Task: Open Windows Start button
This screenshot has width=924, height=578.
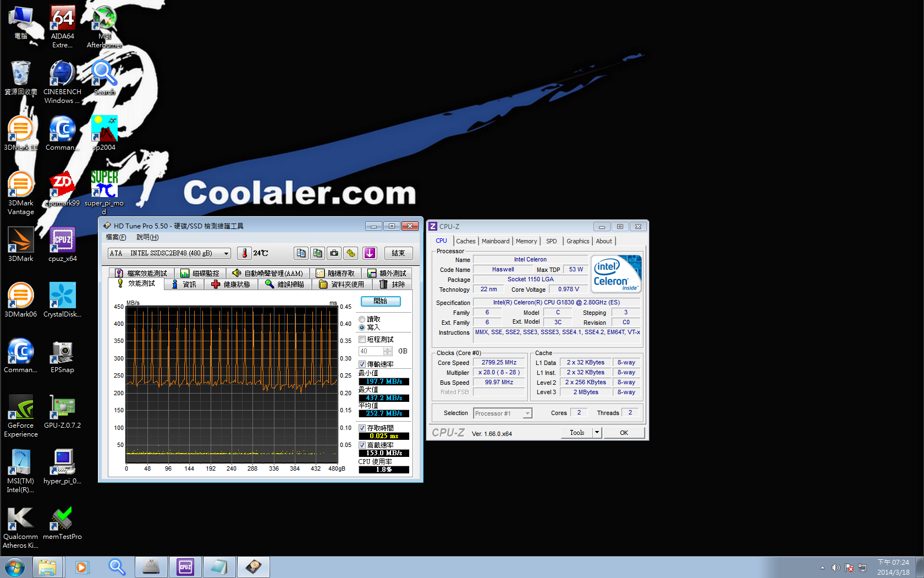Action: [14, 567]
